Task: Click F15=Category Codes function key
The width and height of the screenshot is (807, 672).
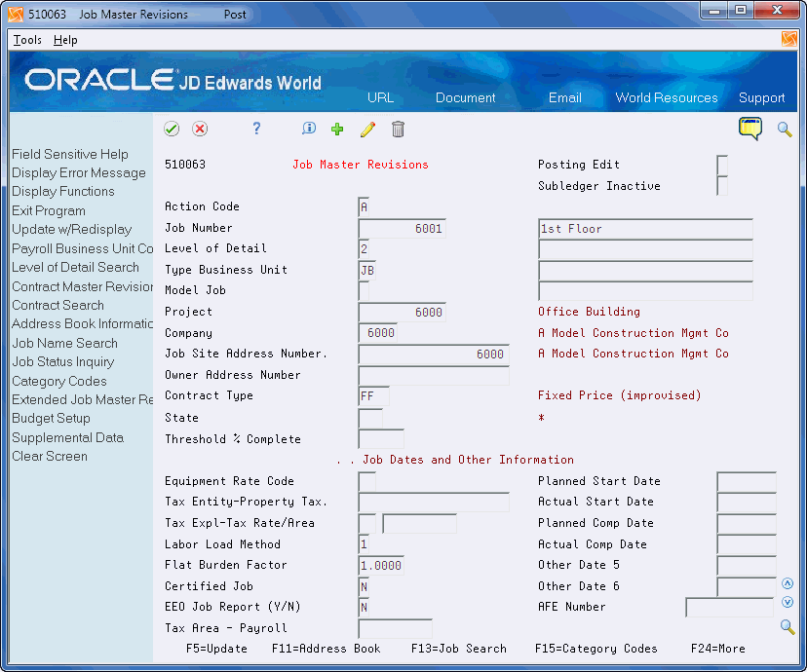Action: [596, 649]
